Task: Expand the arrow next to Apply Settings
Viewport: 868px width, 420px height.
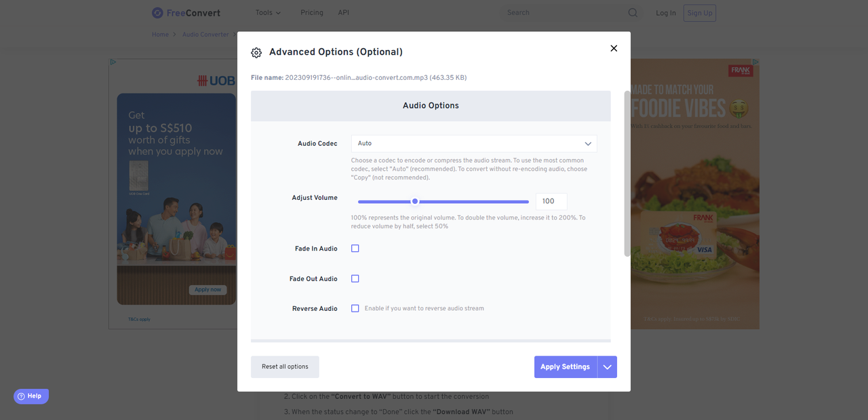Action: 607,366
